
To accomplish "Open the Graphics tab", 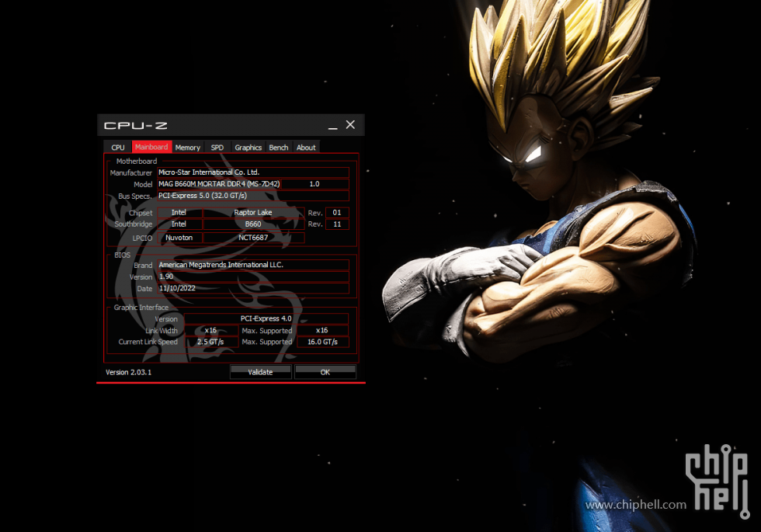I will (248, 147).
